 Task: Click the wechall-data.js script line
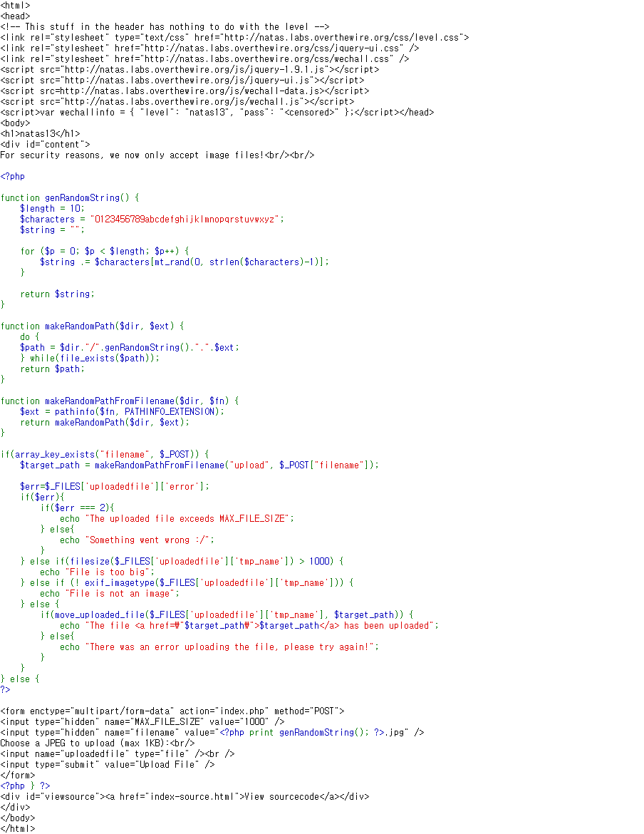pyautogui.click(x=185, y=91)
